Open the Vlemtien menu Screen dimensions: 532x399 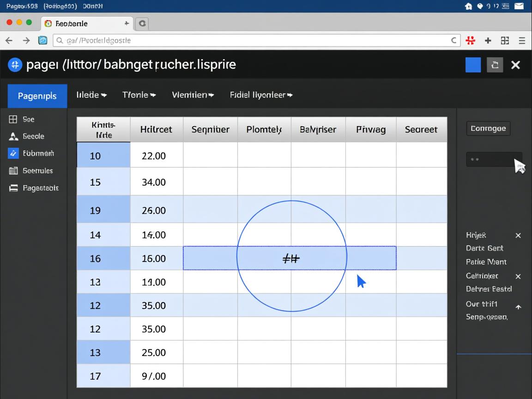(193, 95)
